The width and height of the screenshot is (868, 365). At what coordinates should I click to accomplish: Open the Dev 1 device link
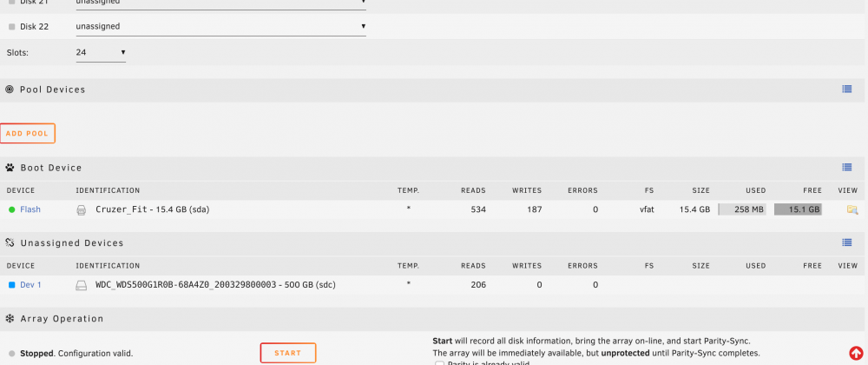pyautogui.click(x=31, y=285)
